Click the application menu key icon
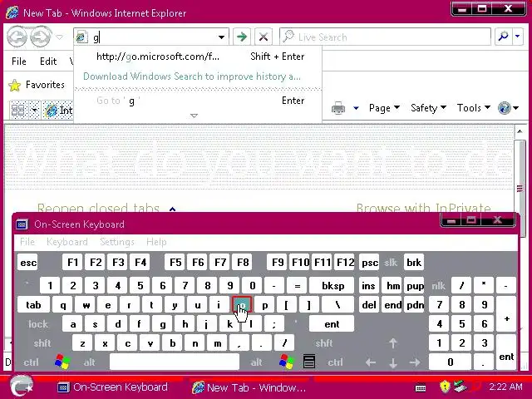532x399 pixels. pyautogui.click(x=309, y=362)
